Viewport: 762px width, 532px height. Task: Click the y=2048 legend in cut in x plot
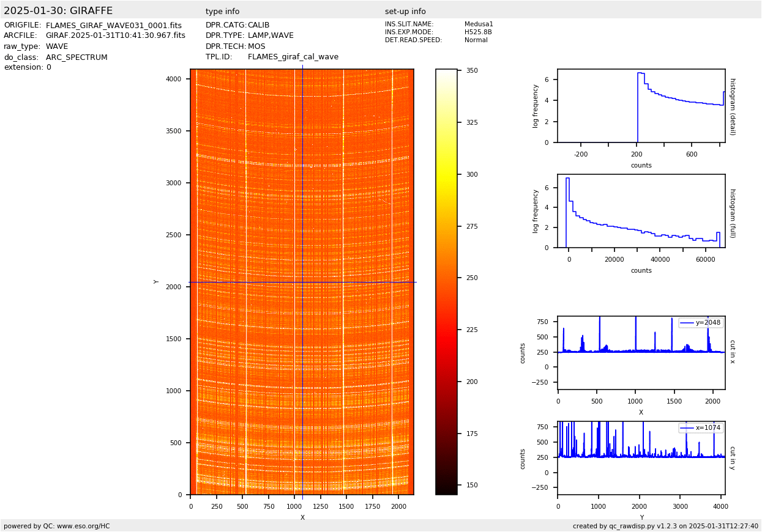[701, 323]
